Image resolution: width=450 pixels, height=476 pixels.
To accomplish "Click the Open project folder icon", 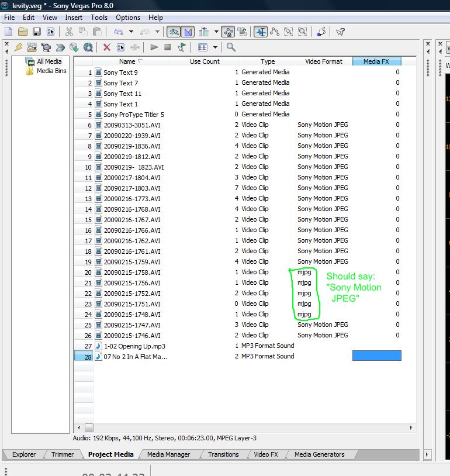I will (x=23, y=32).
